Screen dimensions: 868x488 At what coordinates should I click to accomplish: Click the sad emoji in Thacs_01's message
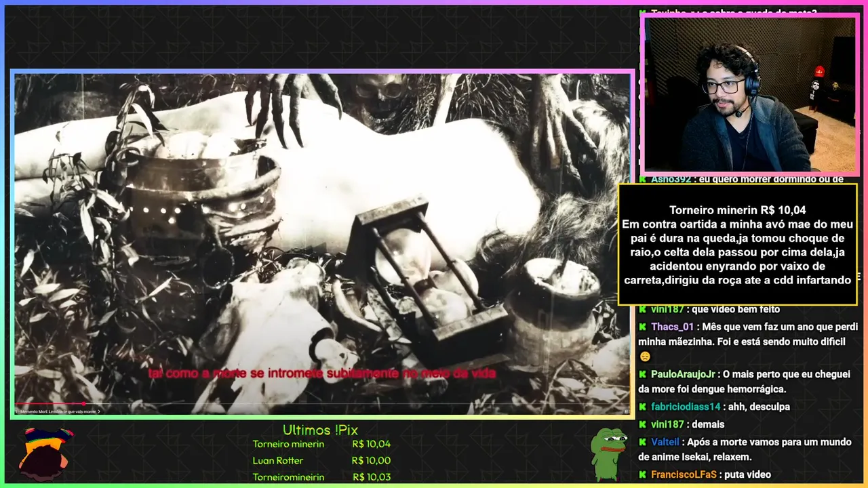coord(644,357)
